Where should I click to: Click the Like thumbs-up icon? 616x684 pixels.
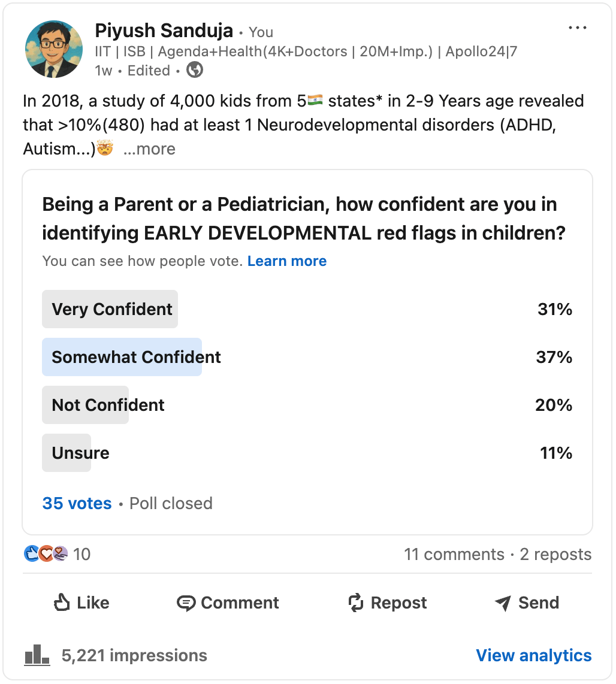tap(62, 603)
